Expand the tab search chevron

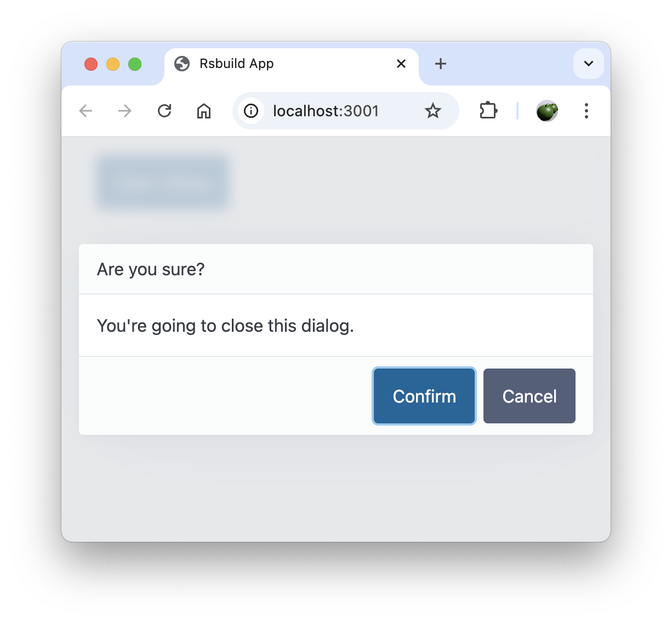589,64
